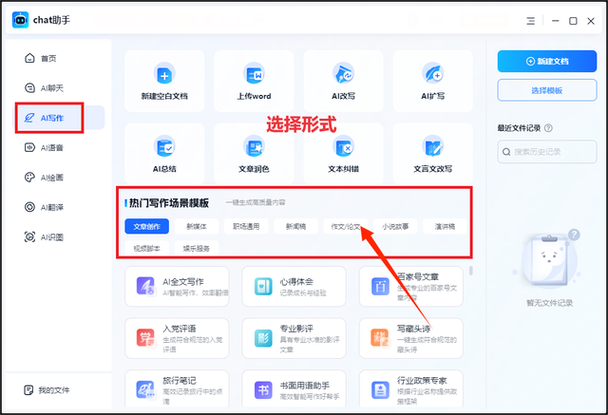The width and height of the screenshot is (608, 415).
Task: Click the AI改写 icon
Action: (343, 73)
